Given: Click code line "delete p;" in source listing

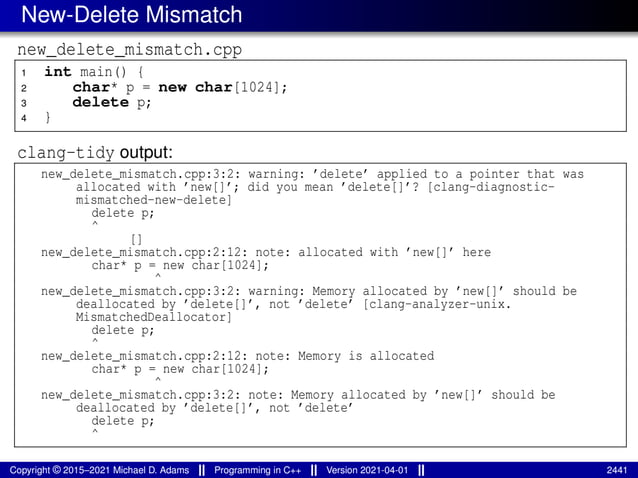Looking at the screenshot, I should pyautogui.click(x=112, y=102).
